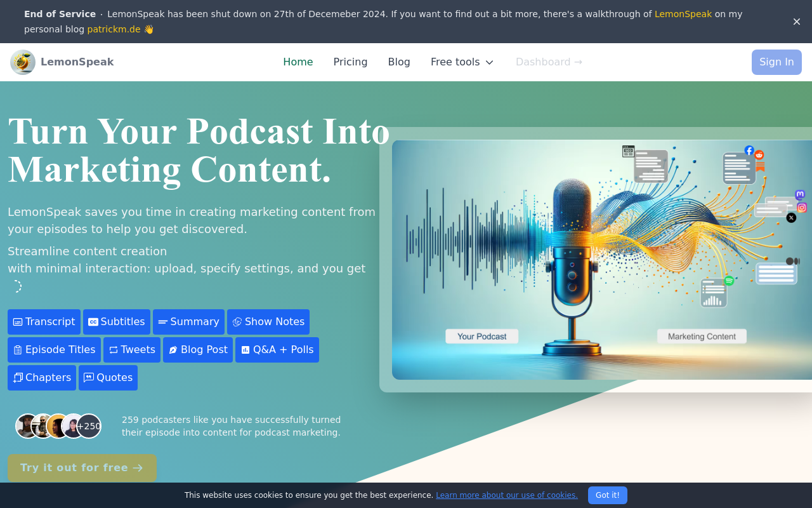Click the Quotes speech bubble icon
The image size is (812, 508).
(89, 378)
